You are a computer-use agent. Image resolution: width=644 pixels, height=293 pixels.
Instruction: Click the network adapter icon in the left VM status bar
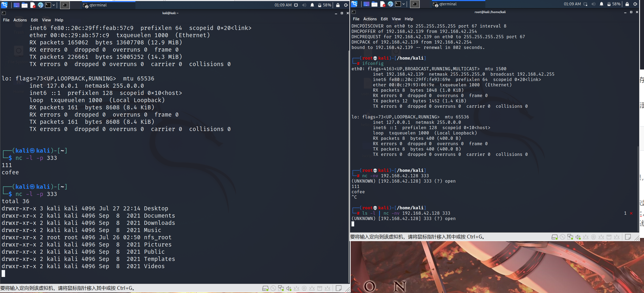click(281, 288)
